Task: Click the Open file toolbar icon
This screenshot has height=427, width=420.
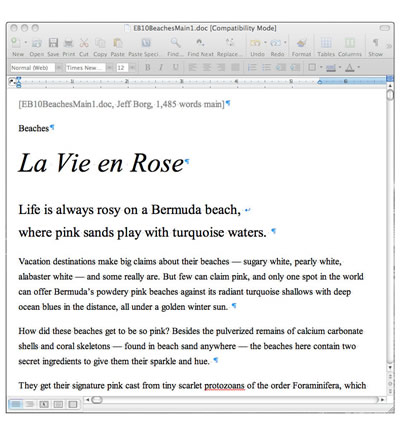Action: click(37, 43)
